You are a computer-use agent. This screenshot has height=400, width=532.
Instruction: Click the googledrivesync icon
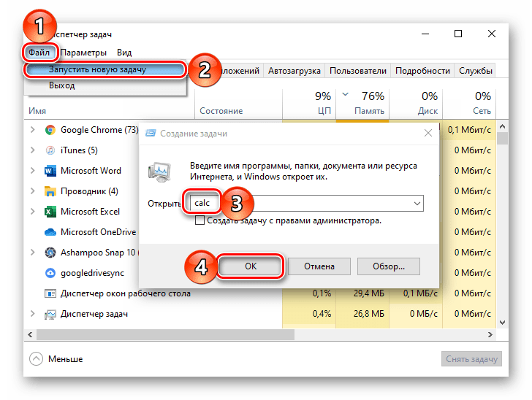point(50,273)
